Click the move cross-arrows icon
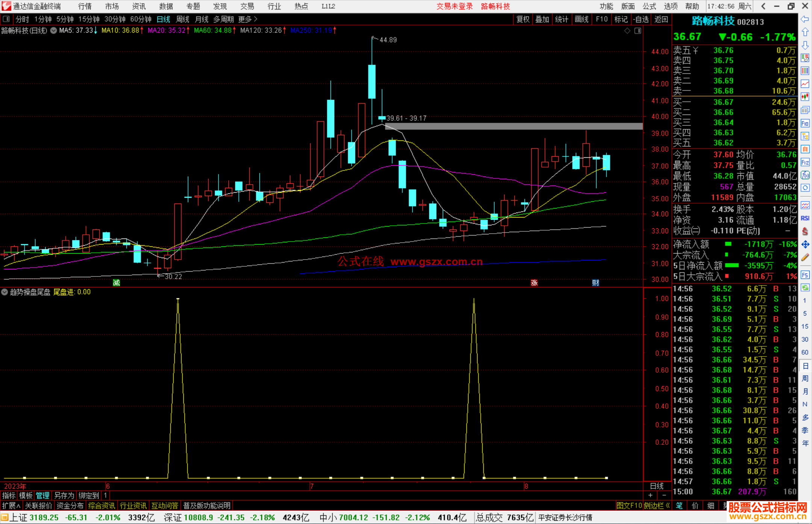812x524 pixels. pyautogui.click(x=805, y=245)
